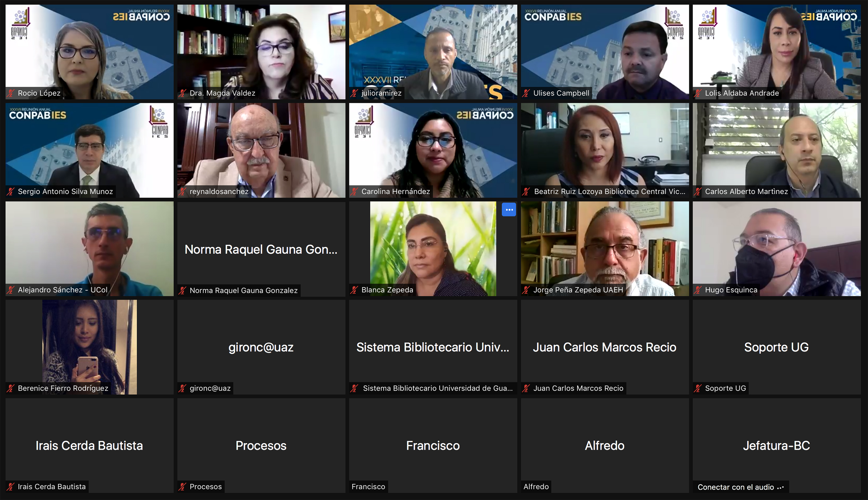This screenshot has width=868, height=500.
Task: Click the Francisco name label
Action: point(368,487)
